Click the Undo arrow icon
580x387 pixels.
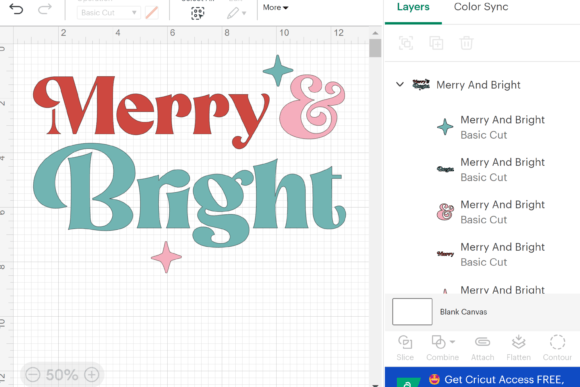click(x=16, y=9)
